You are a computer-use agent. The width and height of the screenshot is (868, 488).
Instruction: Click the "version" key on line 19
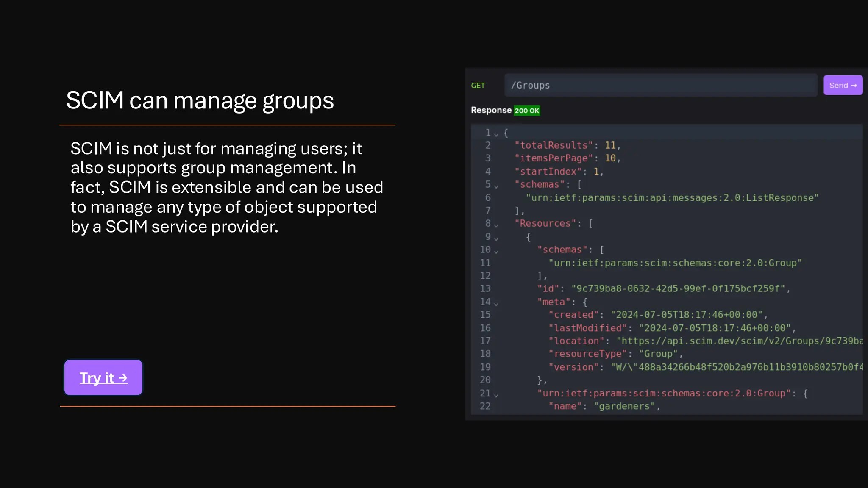coord(573,367)
